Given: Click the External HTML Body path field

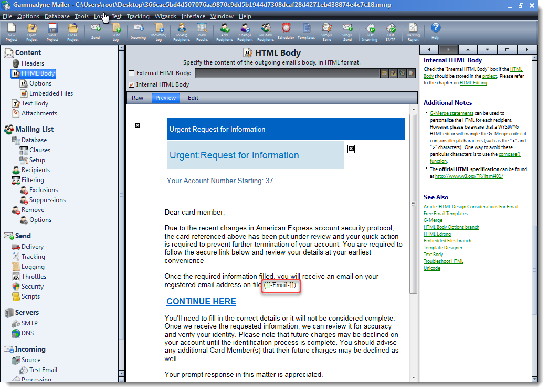Looking at the screenshot, I should click(287, 73).
